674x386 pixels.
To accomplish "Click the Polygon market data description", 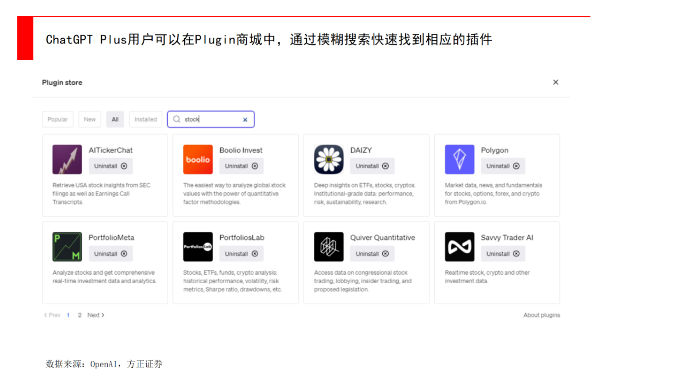I will pos(493,193).
